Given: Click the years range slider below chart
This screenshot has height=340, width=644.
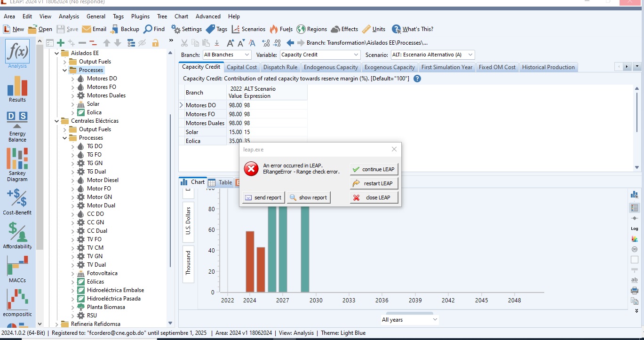Looking at the screenshot, I should tap(409, 313).
